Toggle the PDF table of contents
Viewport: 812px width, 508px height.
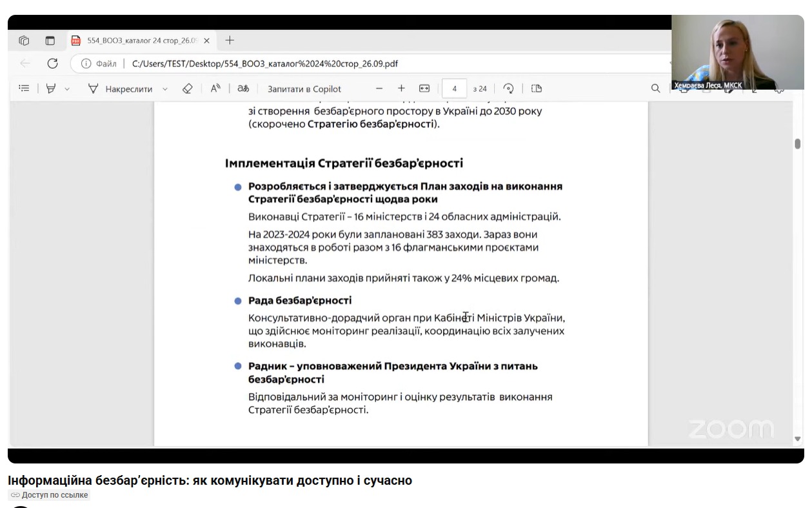[x=24, y=88]
